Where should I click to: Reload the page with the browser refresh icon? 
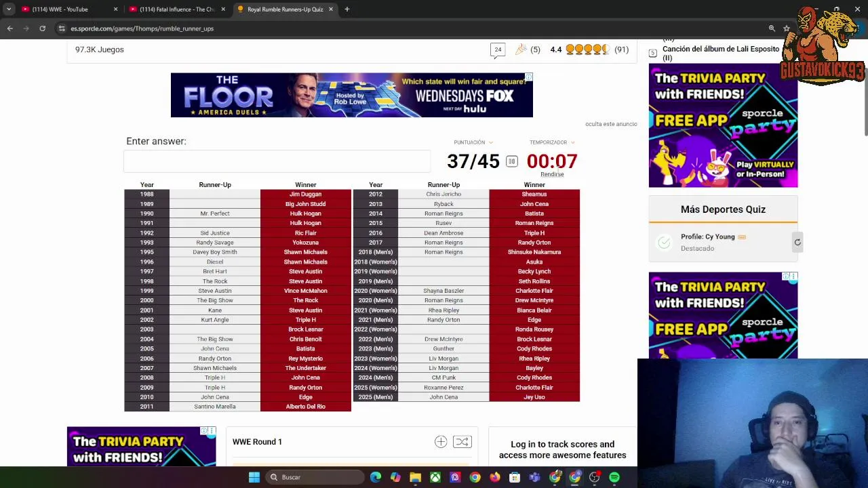[x=42, y=28]
